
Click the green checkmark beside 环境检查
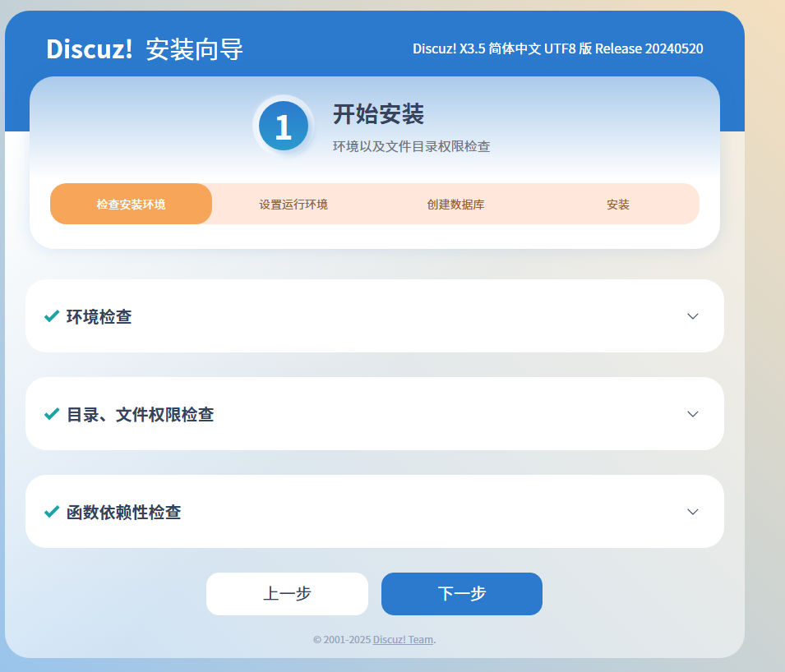[52, 316]
